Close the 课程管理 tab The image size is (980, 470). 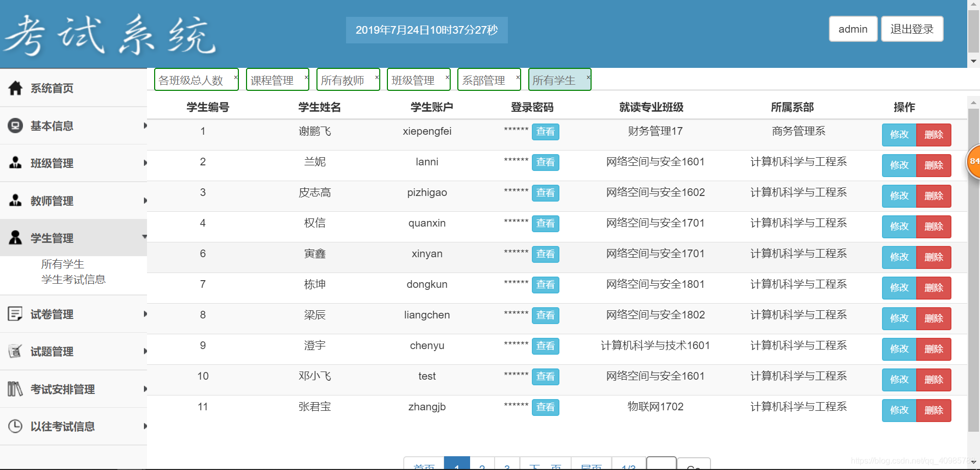coord(306,77)
